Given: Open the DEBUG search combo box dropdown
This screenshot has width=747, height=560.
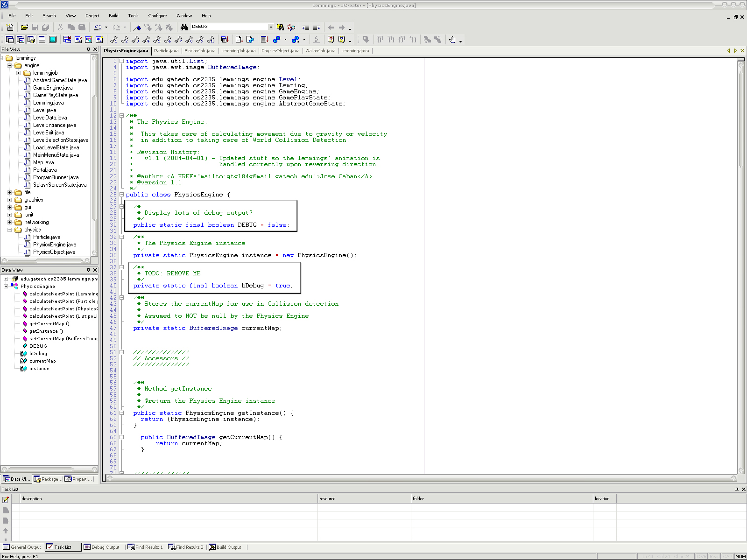Looking at the screenshot, I should click(x=270, y=27).
